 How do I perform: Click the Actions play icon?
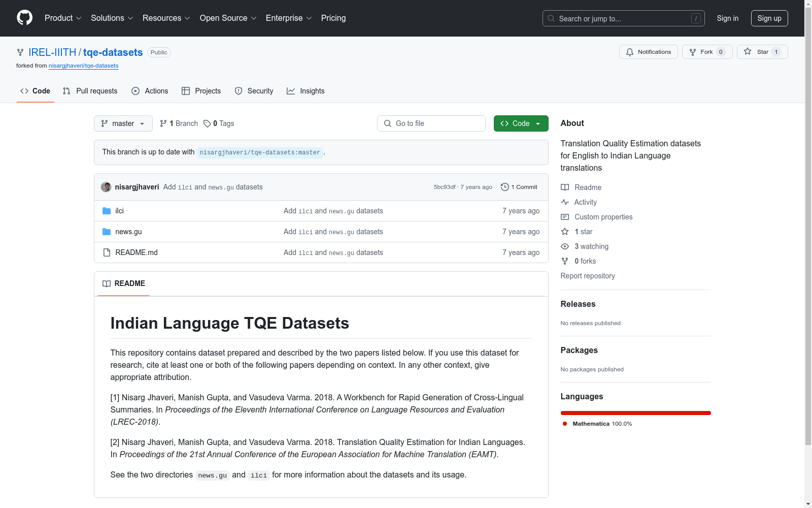[x=136, y=91]
